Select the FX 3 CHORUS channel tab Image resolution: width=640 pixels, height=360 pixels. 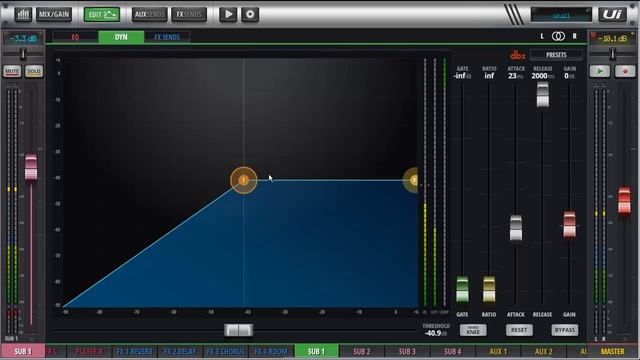(225, 351)
